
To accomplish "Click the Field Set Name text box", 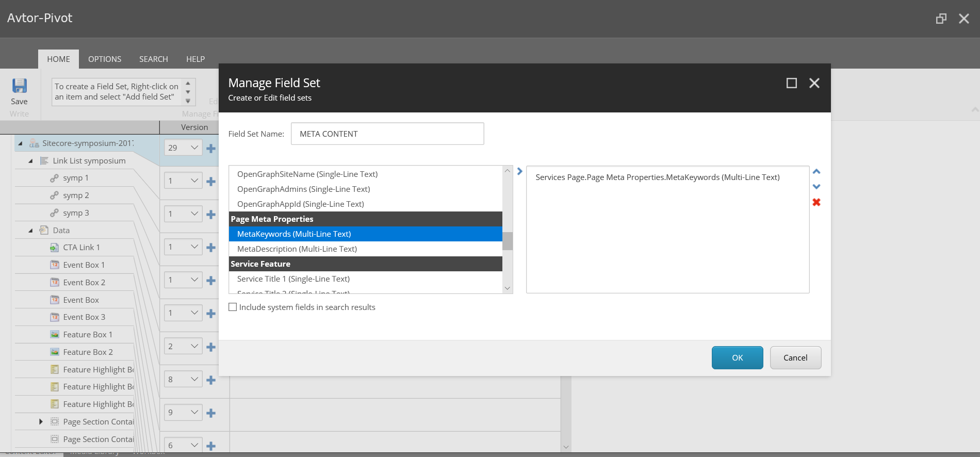I will [387, 134].
